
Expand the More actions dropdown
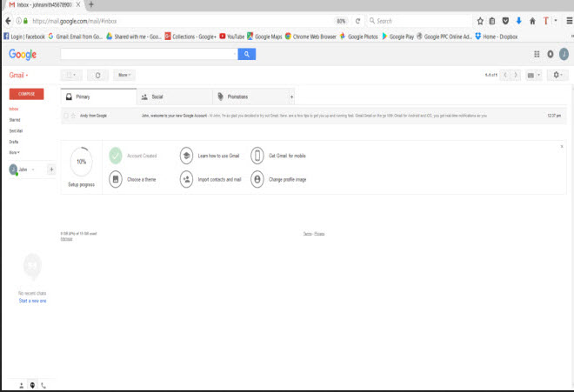pyautogui.click(x=125, y=76)
